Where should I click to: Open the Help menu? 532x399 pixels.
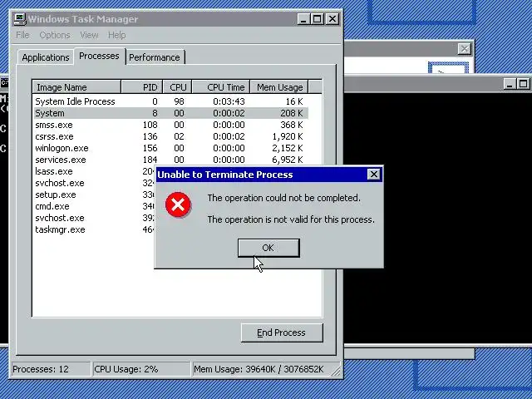(x=116, y=35)
